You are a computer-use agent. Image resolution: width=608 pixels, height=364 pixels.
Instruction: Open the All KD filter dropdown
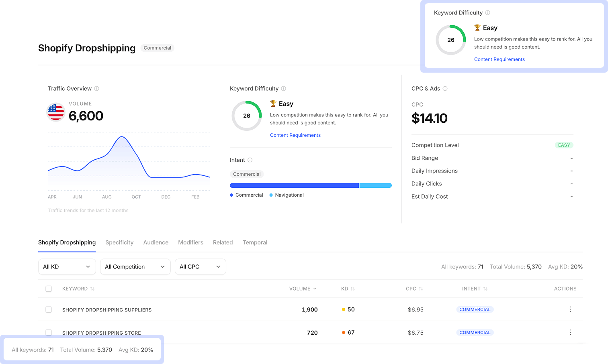(x=67, y=267)
